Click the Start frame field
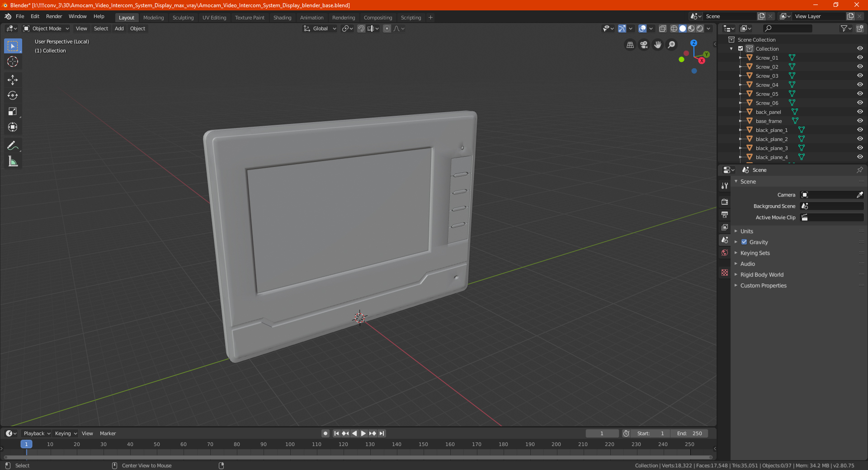The width and height of the screenshot is (868, 470). 651,433
